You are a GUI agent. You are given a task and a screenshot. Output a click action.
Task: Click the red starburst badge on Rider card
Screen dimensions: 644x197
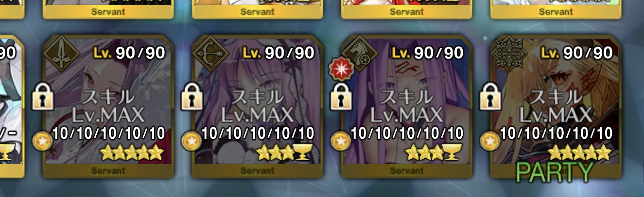[x=339, y=68]
